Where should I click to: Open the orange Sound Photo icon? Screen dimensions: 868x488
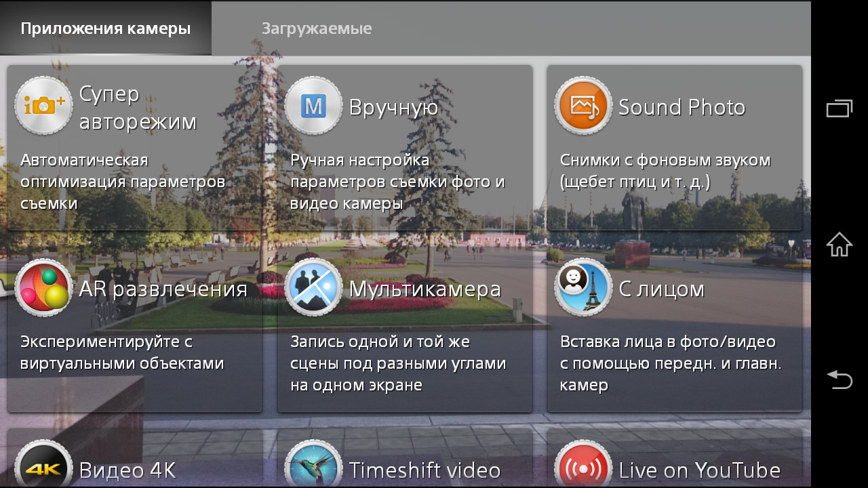click(583, 106)
